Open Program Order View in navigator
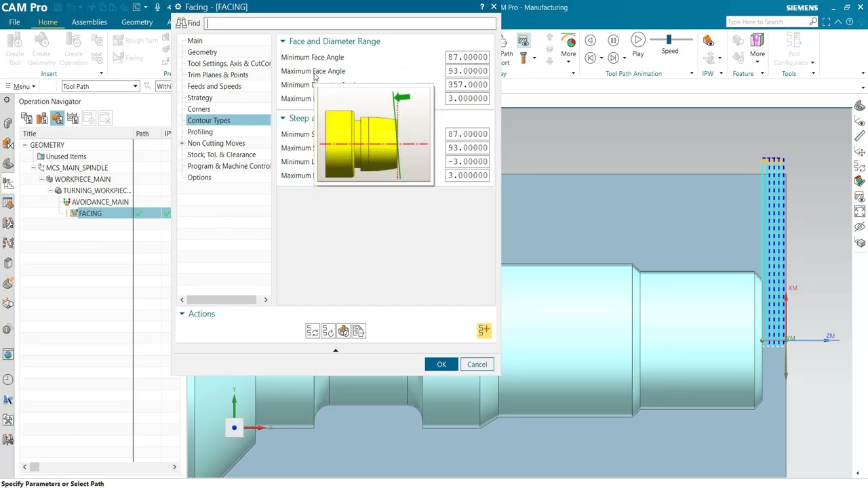 26,119
